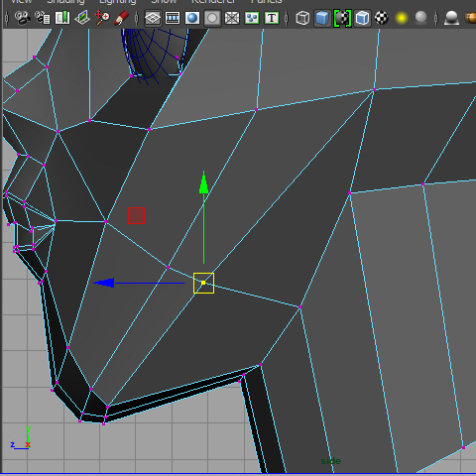Toggle the Film Gate icon
Image resolution: width=476 pixels, height=476 pixels.
pos(173,18)
